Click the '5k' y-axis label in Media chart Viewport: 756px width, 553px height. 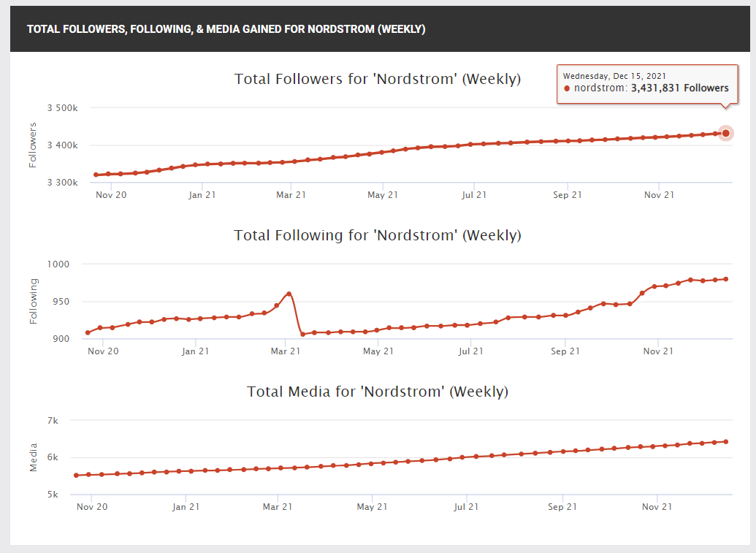click(53, 494)
